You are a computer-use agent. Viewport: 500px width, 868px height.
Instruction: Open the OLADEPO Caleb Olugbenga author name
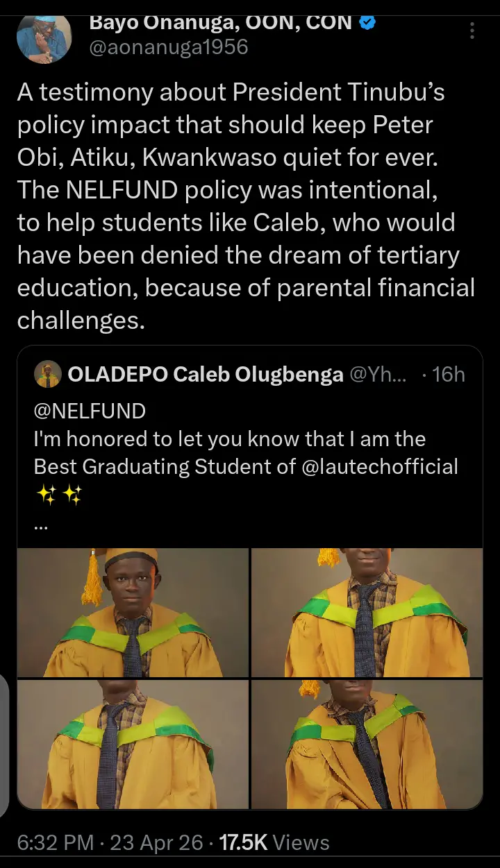(206, 375)
